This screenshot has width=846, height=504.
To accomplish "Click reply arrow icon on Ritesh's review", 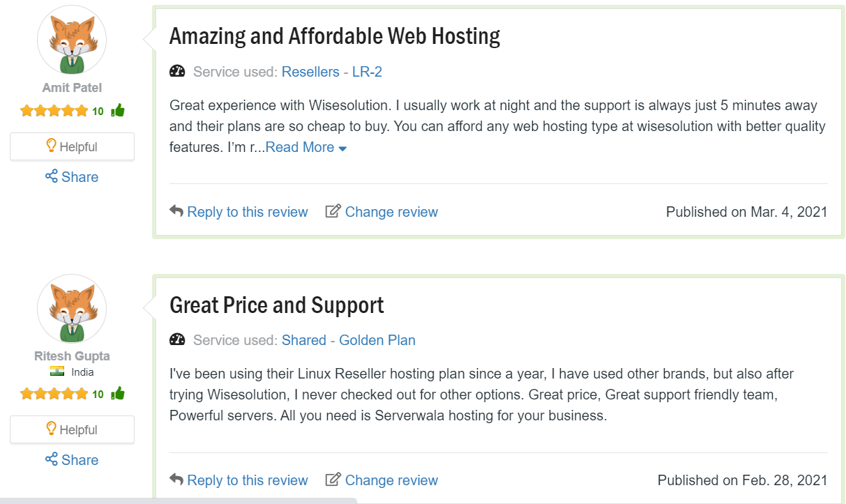I will pyautogui.click(x=176, y=480).
